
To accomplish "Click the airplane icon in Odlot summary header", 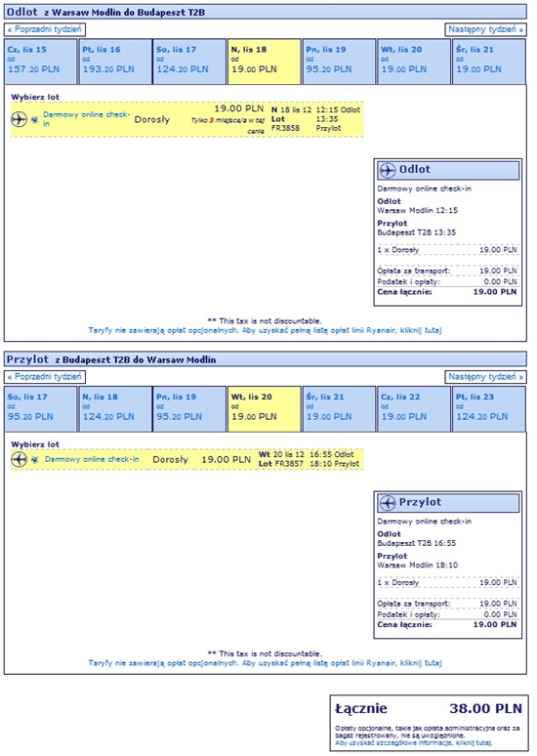I will coord(388,170).
